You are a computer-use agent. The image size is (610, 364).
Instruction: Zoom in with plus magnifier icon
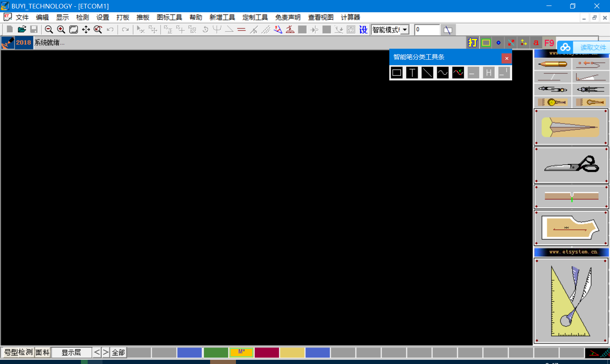pos(61,29)
